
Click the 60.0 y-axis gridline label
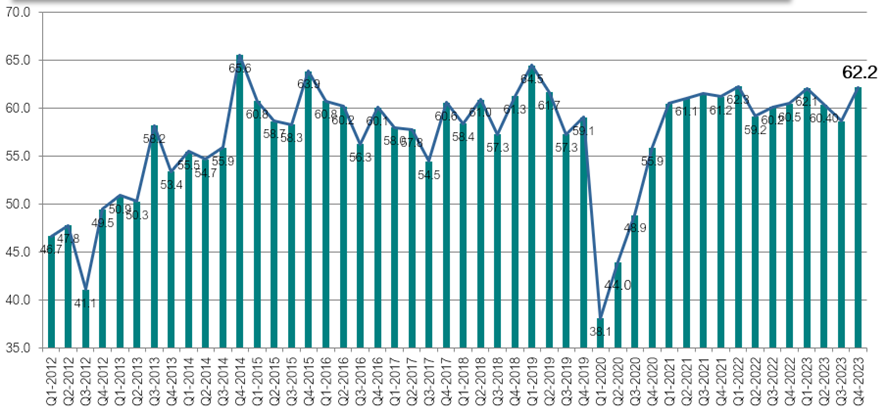[x=19, y=108]
